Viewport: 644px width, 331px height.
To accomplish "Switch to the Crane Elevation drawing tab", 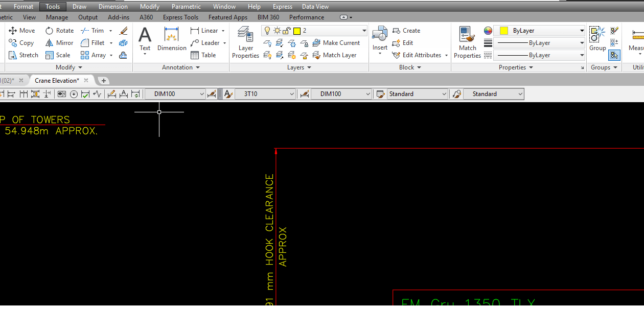I will pos(57,80).
